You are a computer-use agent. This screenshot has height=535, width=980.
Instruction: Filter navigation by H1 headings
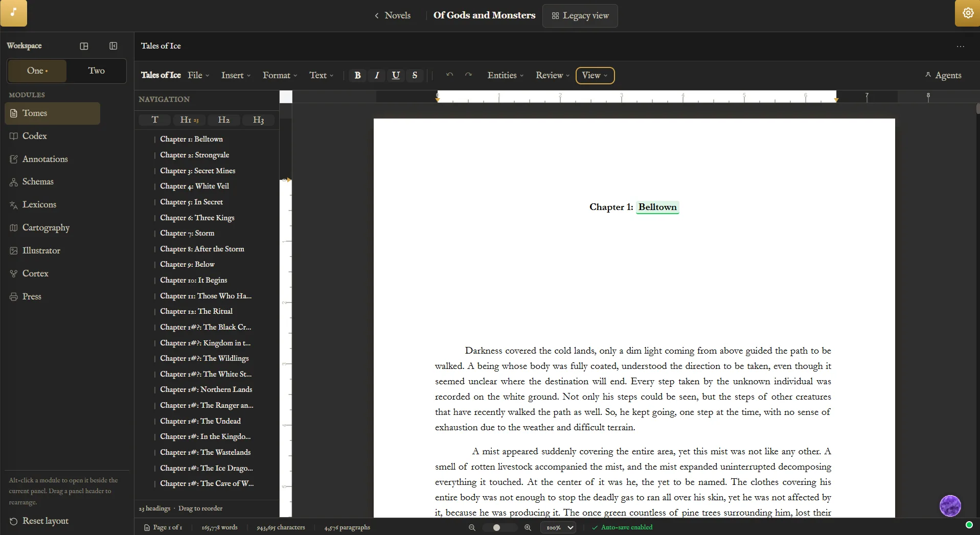(x=189, y=120)
